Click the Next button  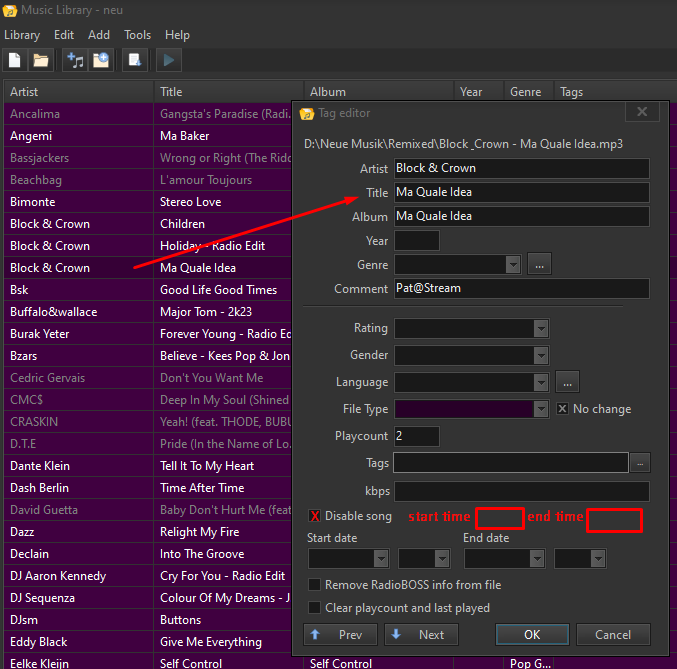click(x=421, y=634)
